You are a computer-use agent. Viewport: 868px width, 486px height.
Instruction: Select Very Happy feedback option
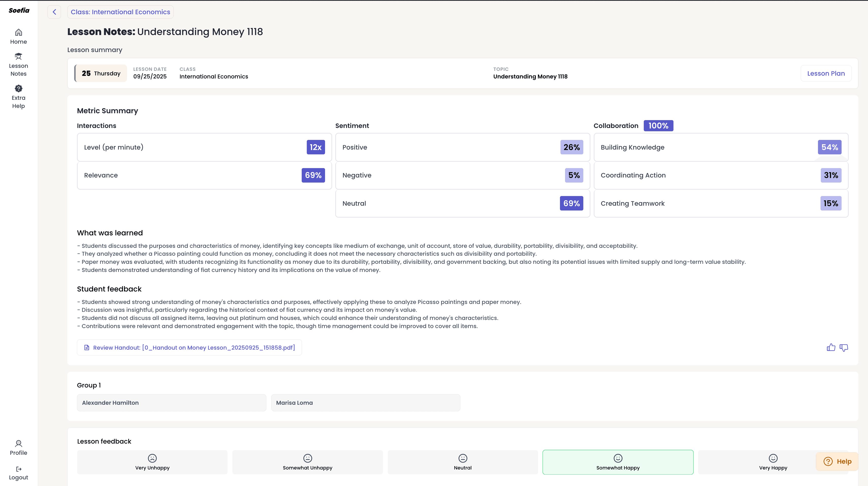pyautogui.click(x=773, y=462)
